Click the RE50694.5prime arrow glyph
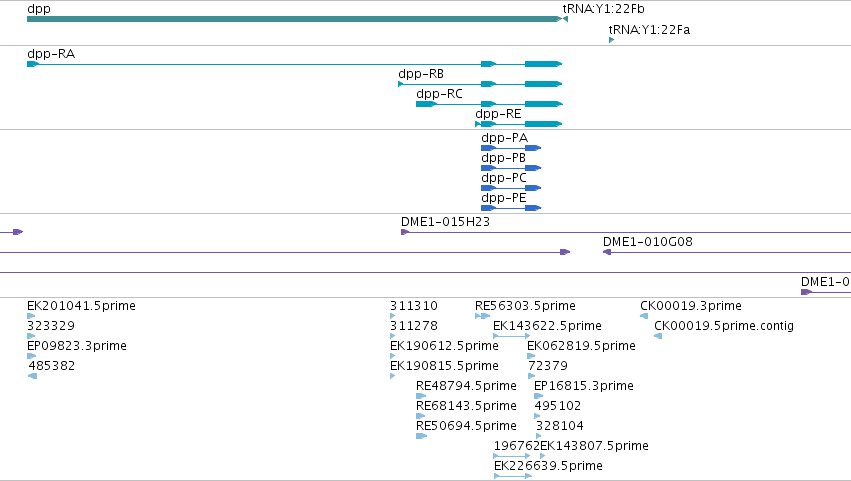Viewport: 851px width, 481px height. click(422, 436)
